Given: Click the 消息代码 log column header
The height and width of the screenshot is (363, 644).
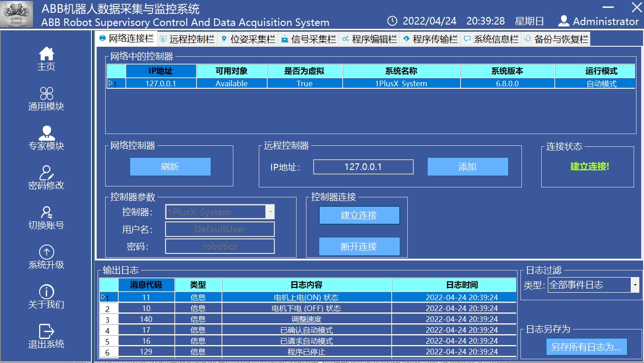Looking at the screenshot, I should (146, 285).
